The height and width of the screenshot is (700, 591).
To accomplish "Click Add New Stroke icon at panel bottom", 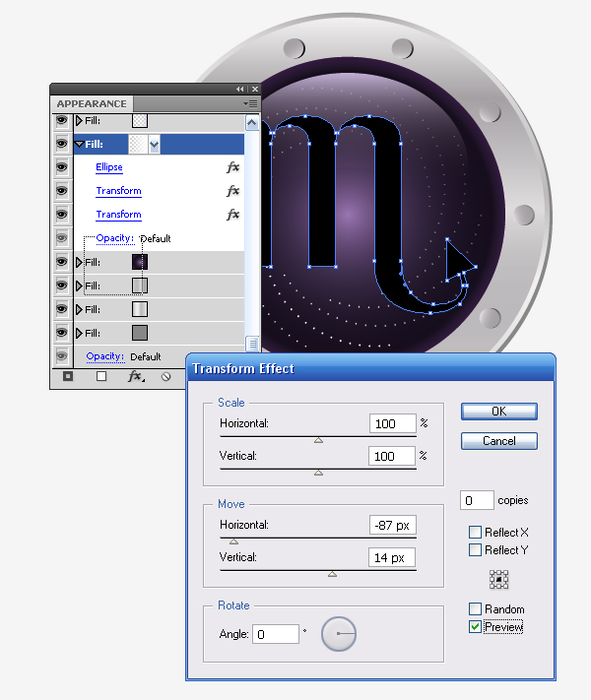I will point(68,376).
